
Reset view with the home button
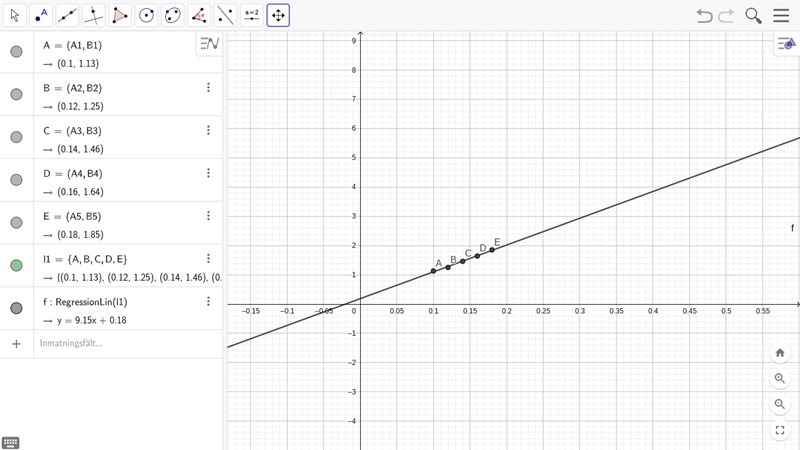click(x=780, y=353)
